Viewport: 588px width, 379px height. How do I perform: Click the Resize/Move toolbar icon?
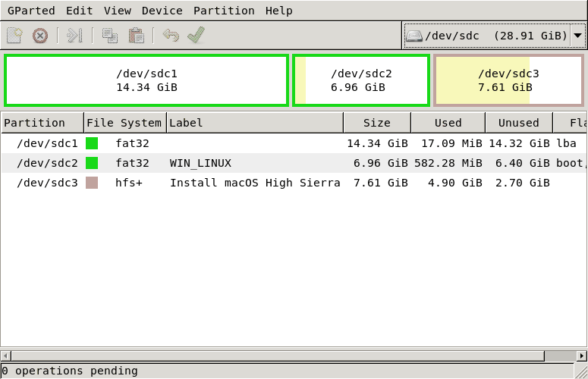(74, 36)
